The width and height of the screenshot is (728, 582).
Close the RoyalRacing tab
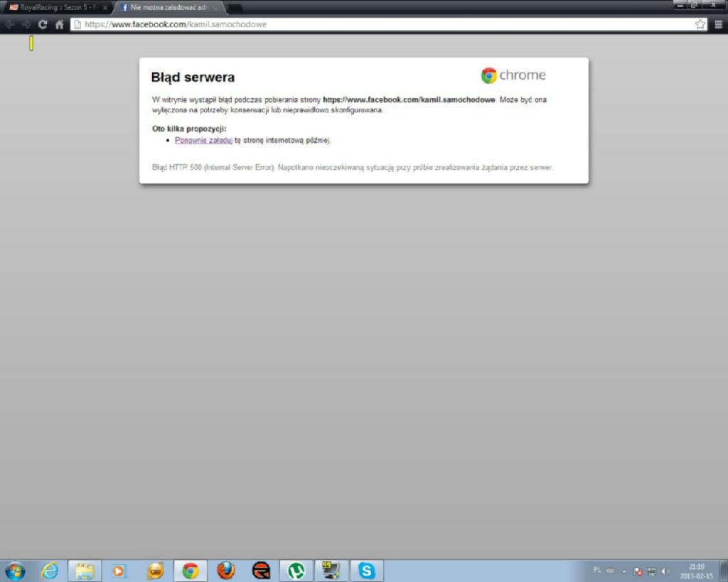[x=105, y=8]
